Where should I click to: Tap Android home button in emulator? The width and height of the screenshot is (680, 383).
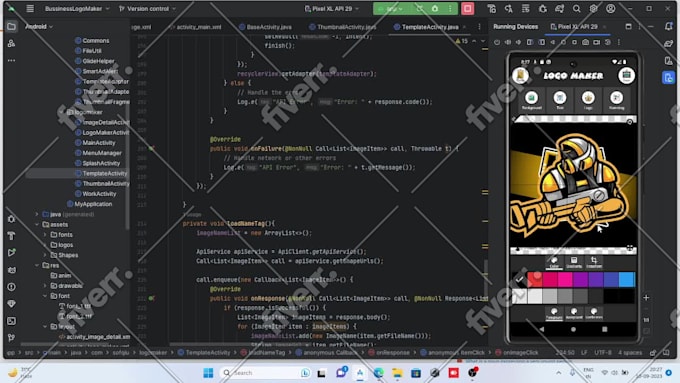(x=573, y=329)
